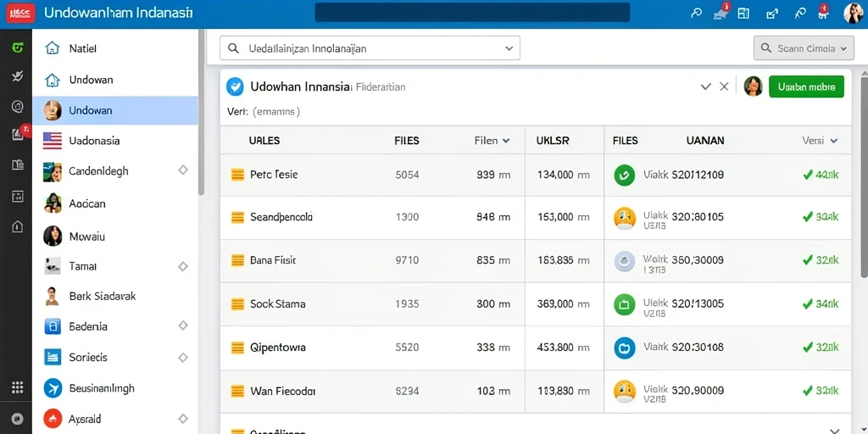Select Uadonasia with flag in sidebar
The width and height of the screenshot is (868, 434).
coord(115,141)
